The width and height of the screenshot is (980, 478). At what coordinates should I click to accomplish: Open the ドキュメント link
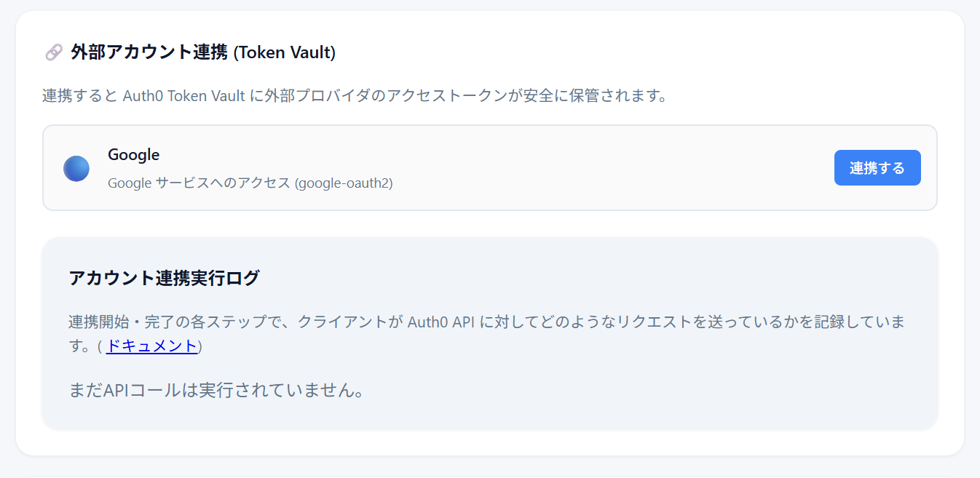tap(151, 346)
